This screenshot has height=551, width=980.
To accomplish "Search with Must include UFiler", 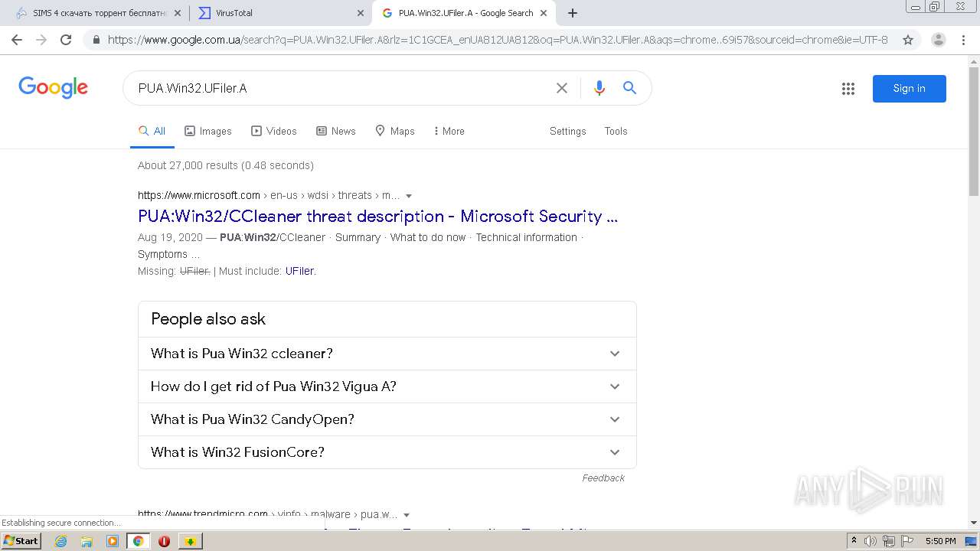I will (299, 271).
